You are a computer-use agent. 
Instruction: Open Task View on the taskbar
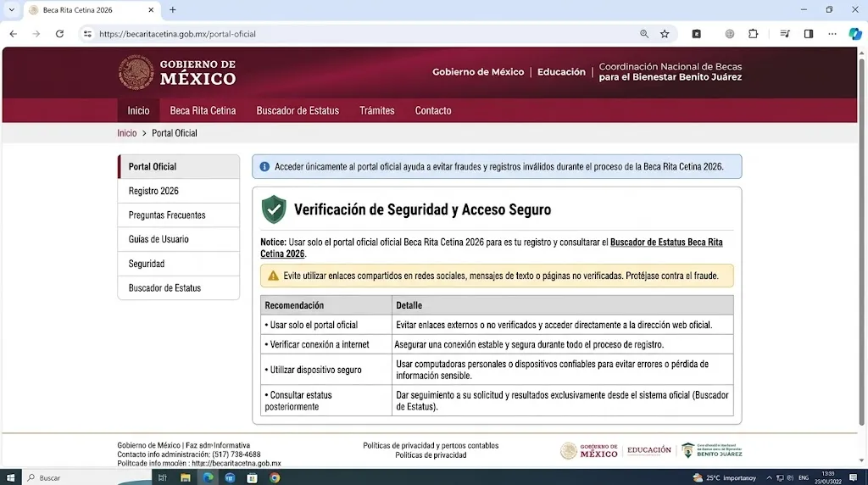pos(162,477)
